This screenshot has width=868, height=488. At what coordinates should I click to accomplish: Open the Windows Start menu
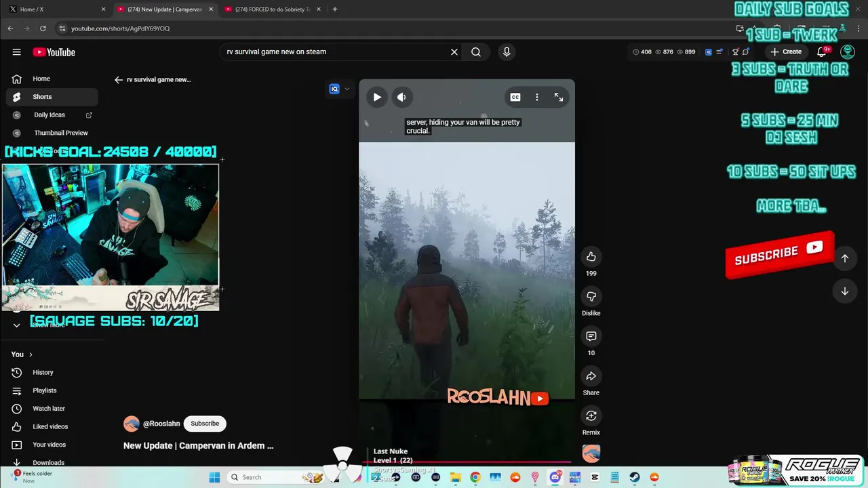(214, 477)
